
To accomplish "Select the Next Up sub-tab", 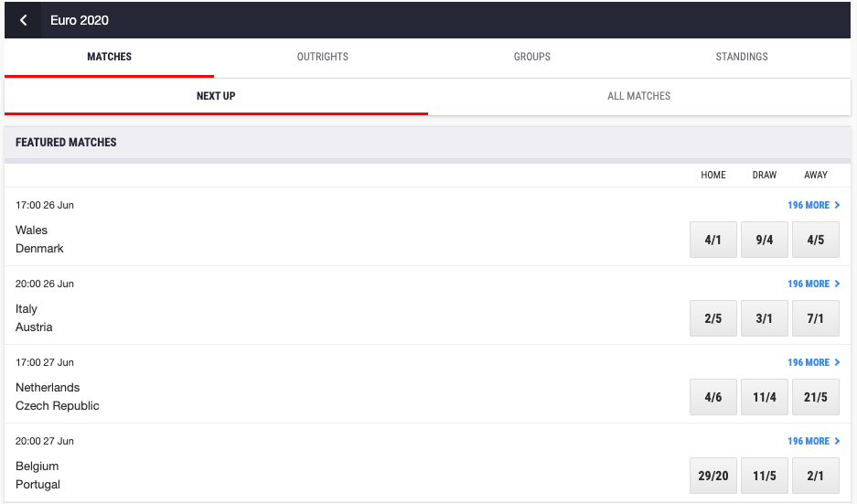I will (x=216, y=96).
